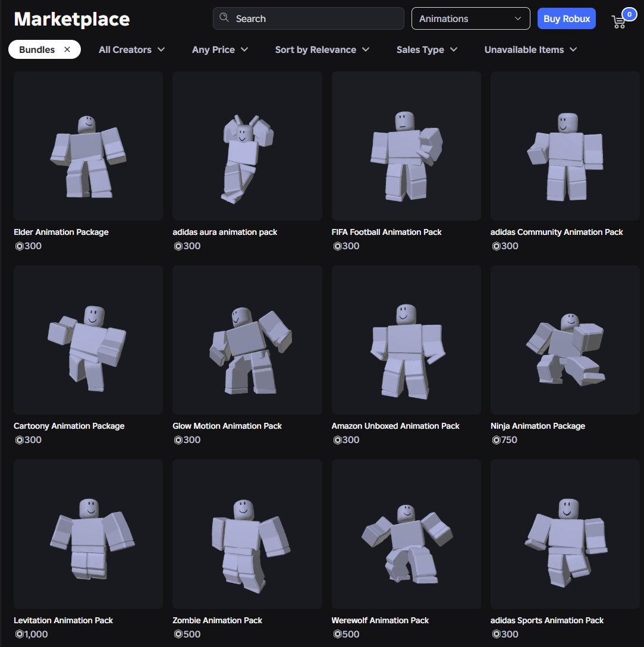Open the Elder Animation Package thumbnail
This screenshot has height=647, width=644.
point(88,146)
